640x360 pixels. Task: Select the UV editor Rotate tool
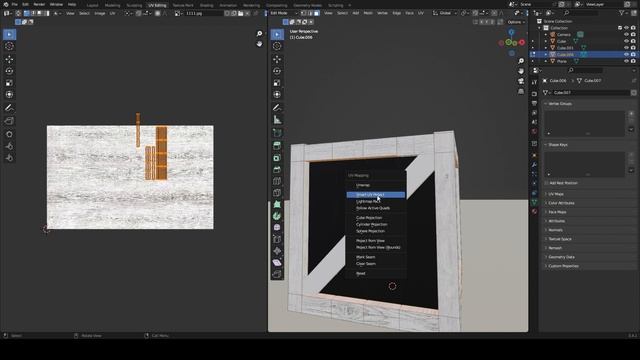[9, 71]
